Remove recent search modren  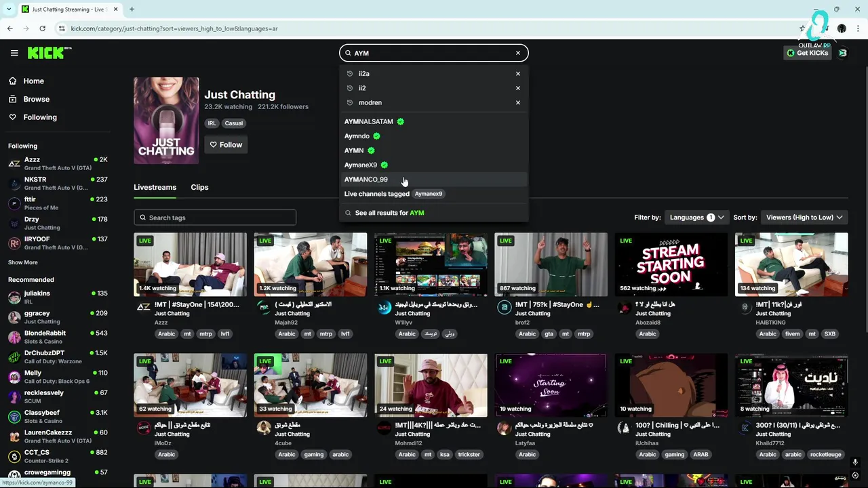click(x=518, y=103)
